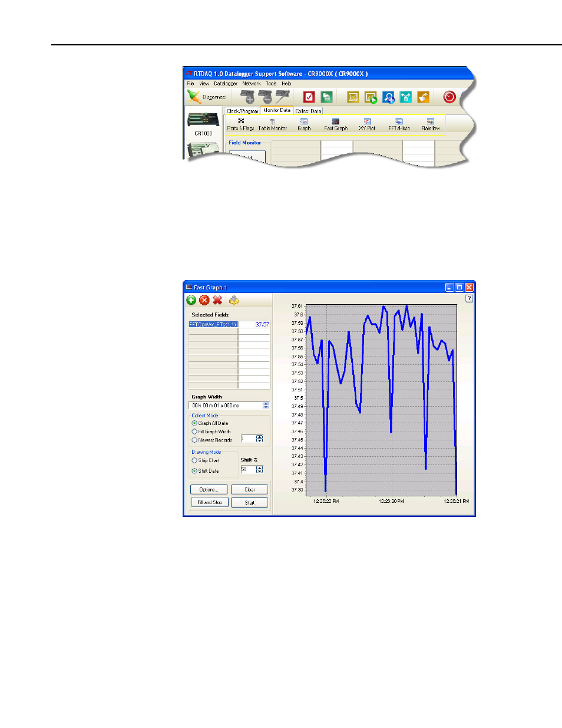Click the Newest Records count spinner
Screen dimensions: 562x728
(x=260, y=439)
